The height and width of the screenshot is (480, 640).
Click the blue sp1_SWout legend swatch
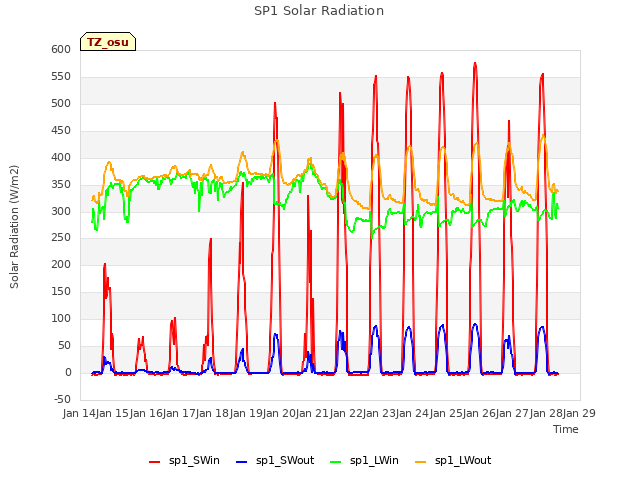pos(242,462)
